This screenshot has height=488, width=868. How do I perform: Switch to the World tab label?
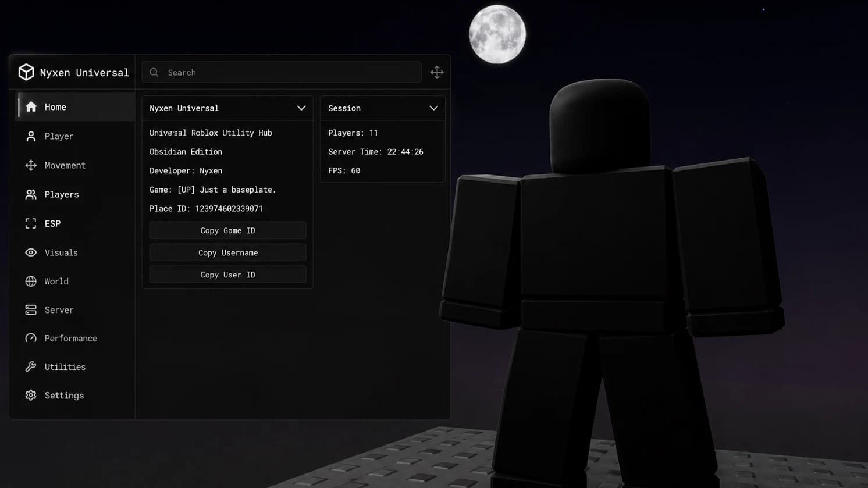56,281
